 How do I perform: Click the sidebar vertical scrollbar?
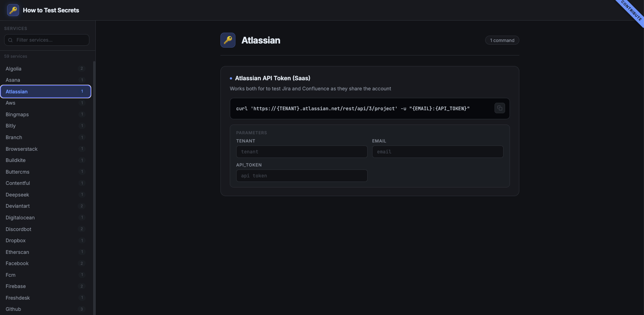[94, 187]
